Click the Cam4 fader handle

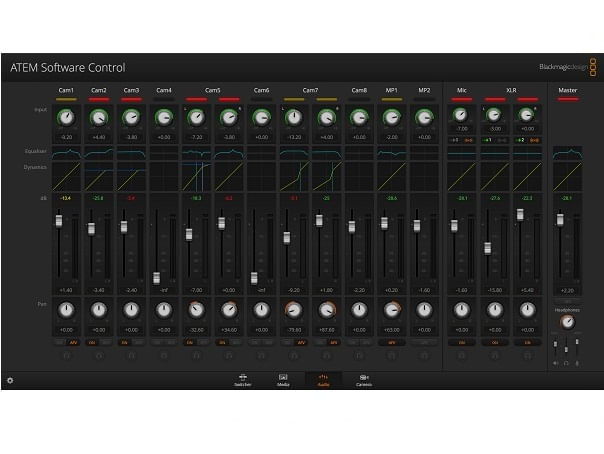click(x=156, y=278)
